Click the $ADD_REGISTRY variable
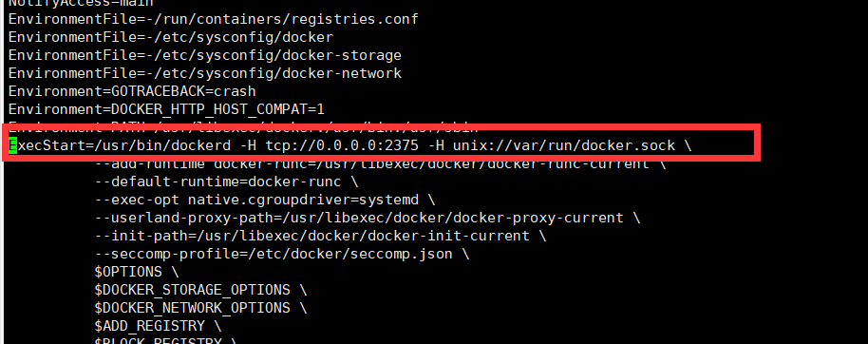This screenshot has height=344, width=868. coord(149,326)
